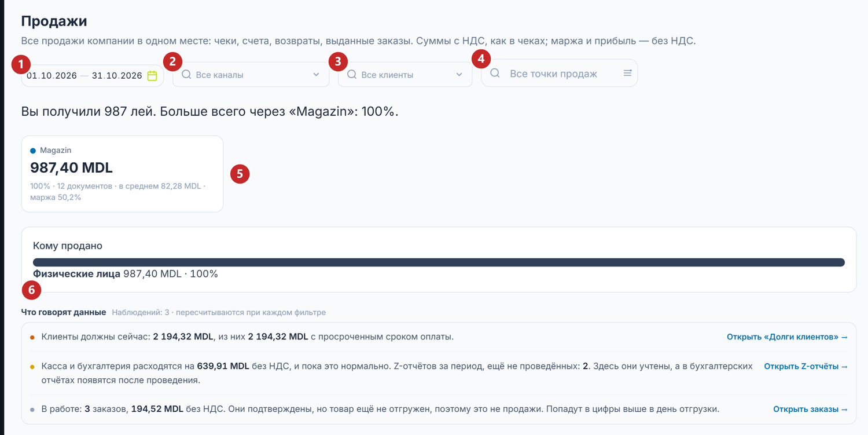This screenshot has height=435, width=868.
Task: Click the «Касса и бухгалтерия расходятся» insight text
Action: pyautogui.click(x=397, y=373)
